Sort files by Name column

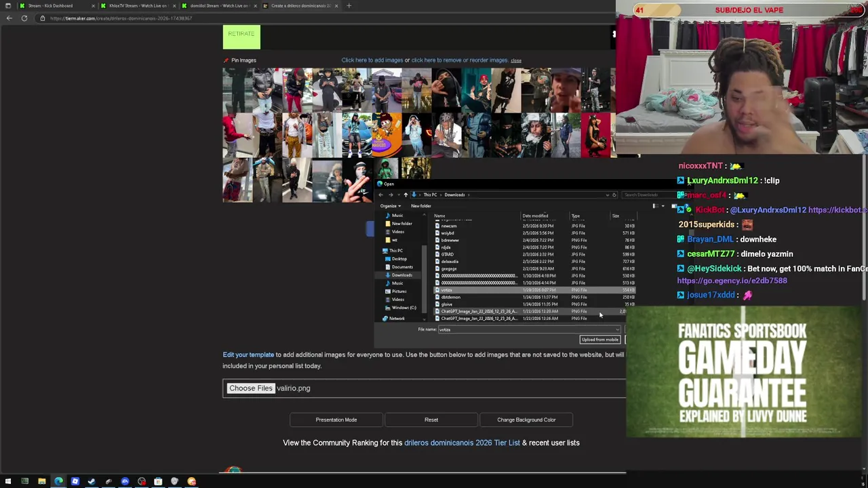coord(439,216)
